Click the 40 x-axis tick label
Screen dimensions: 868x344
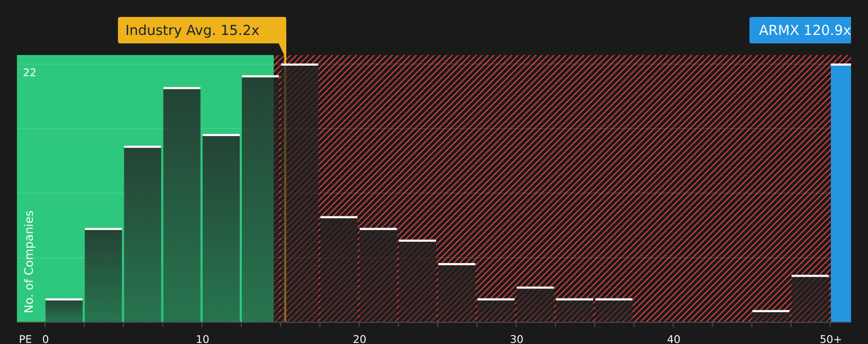click(674, 339)
